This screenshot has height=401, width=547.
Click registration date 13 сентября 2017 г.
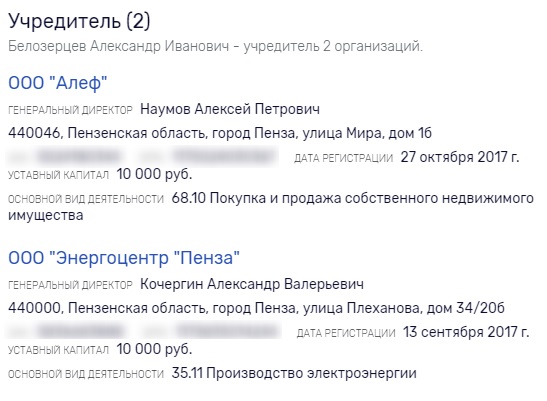pyautogui.click(x=466, y=332)
